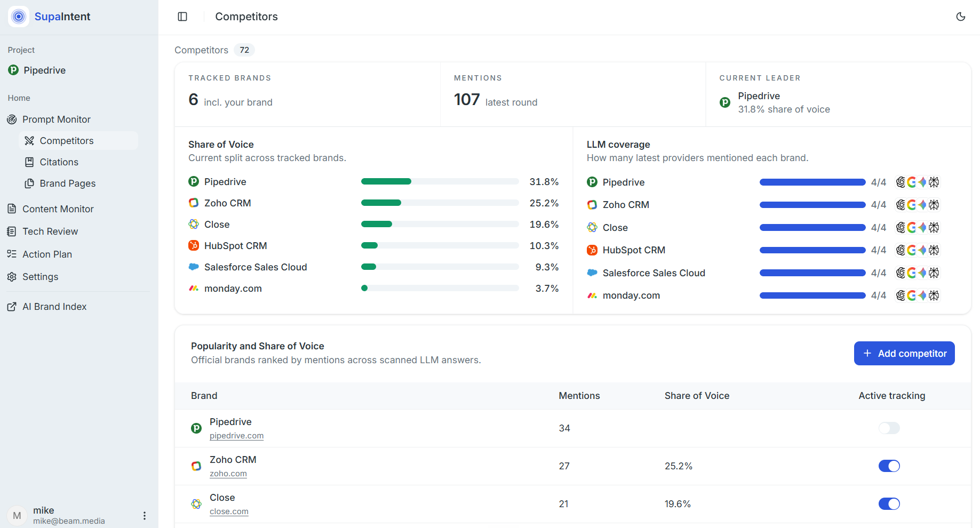980x528 pixels.
Task: Click the AI Brand Index external-link icon
Action: coord(12,307)
